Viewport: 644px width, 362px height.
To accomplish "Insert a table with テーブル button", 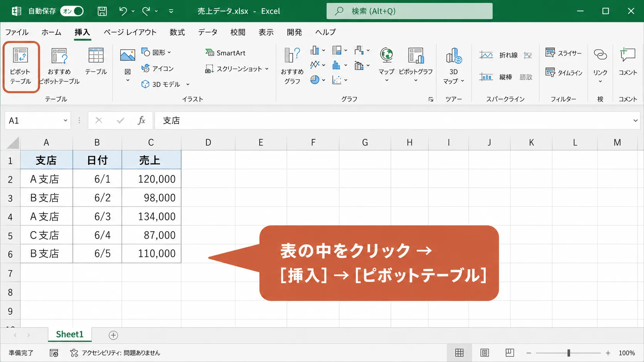I will tap(96, 62).
